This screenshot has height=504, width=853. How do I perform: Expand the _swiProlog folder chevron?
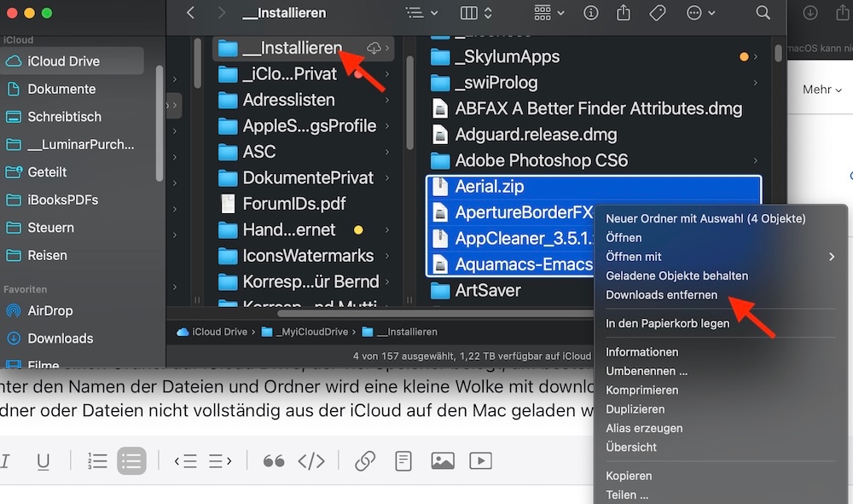click(x=755, y=83)
